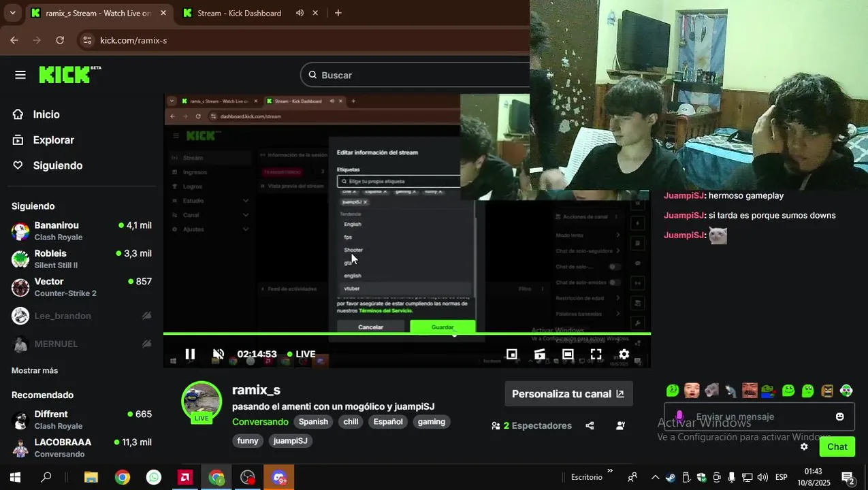Open Explorar in the sidebar
This screenshot has height=490, width=868.
[53, 140]
